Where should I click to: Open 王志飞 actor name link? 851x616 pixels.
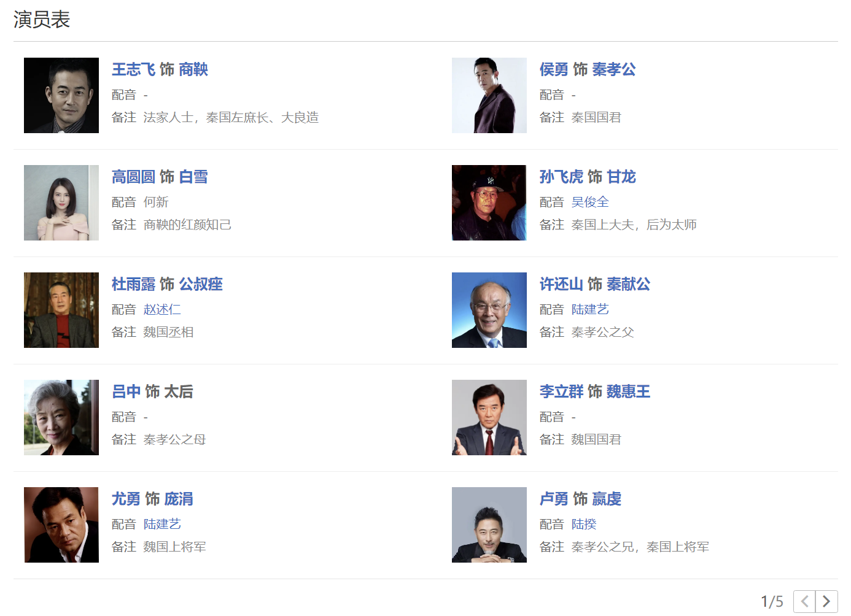point(133,70)
